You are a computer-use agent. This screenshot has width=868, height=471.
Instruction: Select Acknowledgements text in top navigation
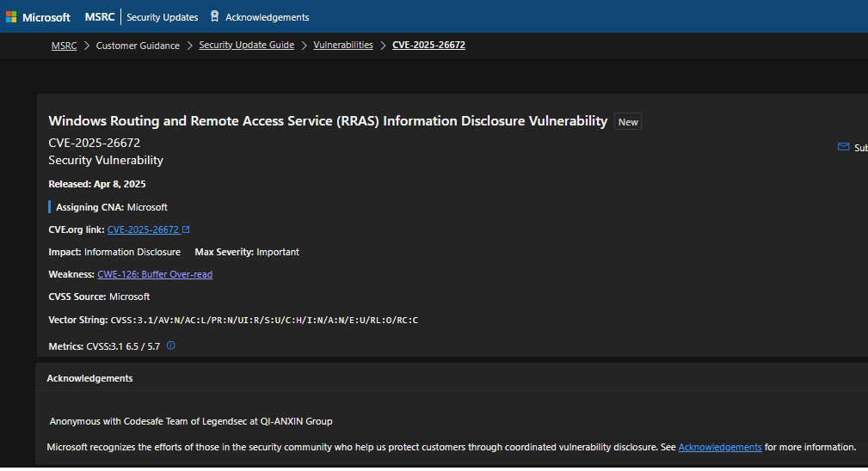[267, 17]
